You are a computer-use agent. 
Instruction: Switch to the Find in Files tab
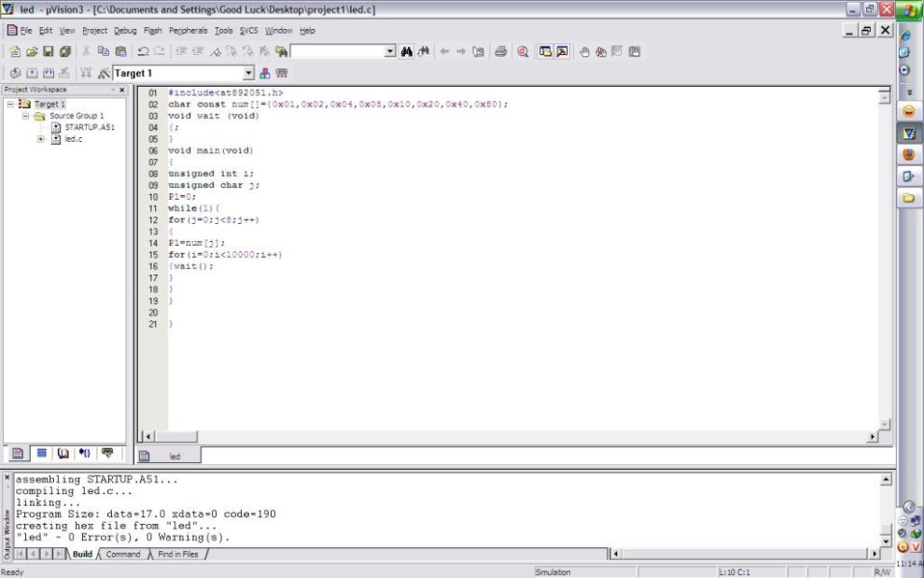177,555
